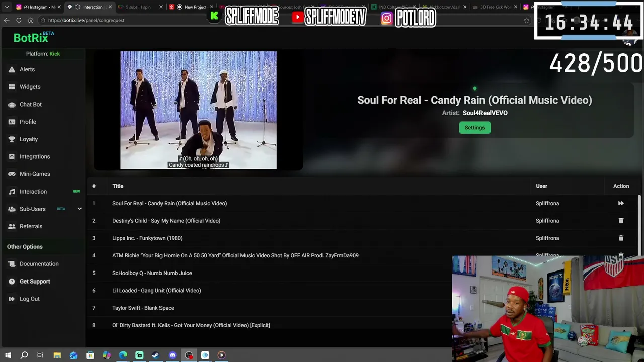Click the 'Platform: Kick' label
This screenshot has height=362, width=644.
click(43, 54)
